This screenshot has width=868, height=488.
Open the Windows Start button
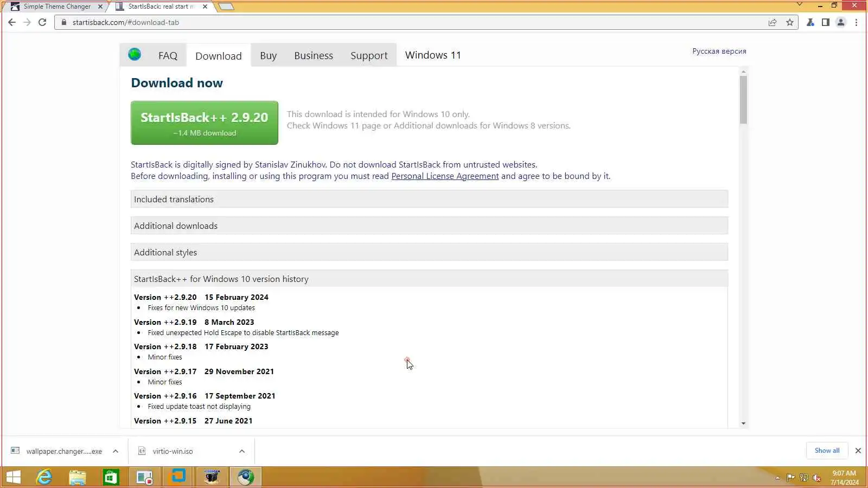[13, 477]
